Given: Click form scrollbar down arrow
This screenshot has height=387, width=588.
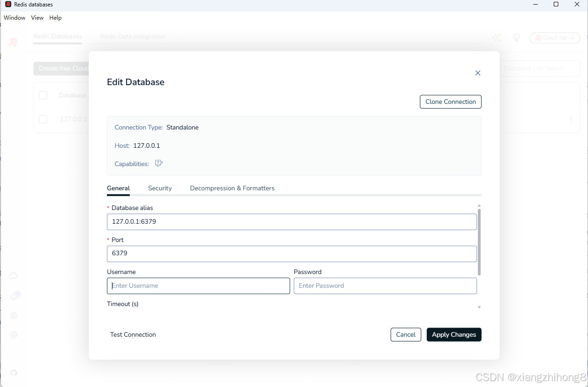Looking at the screenshot, I should (x=479, y=307).
